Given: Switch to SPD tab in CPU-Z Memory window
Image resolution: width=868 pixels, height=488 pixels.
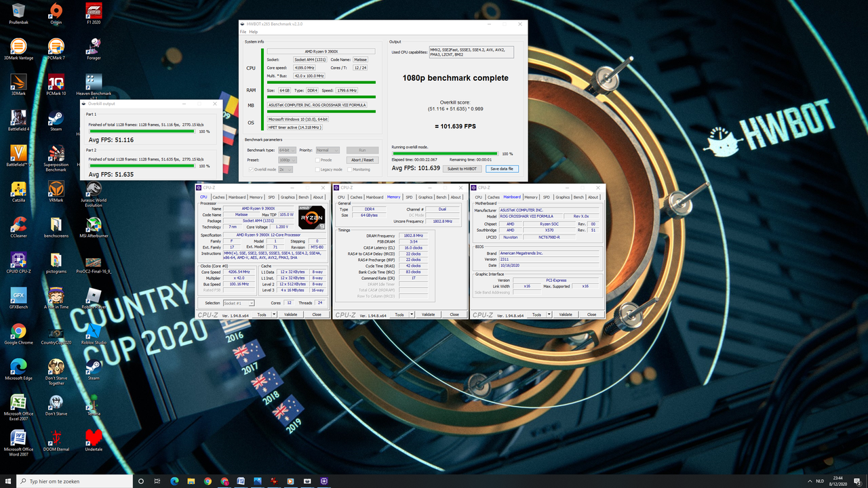Looking at the screenshot, I should 409,197.
